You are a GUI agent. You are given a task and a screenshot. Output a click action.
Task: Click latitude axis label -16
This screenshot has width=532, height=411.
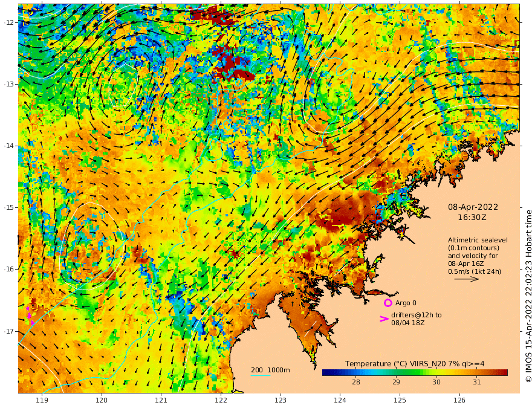click(9, 269)
